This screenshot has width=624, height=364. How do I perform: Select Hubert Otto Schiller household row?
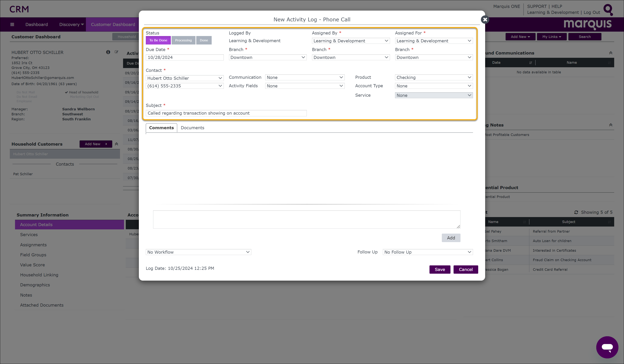65,154
